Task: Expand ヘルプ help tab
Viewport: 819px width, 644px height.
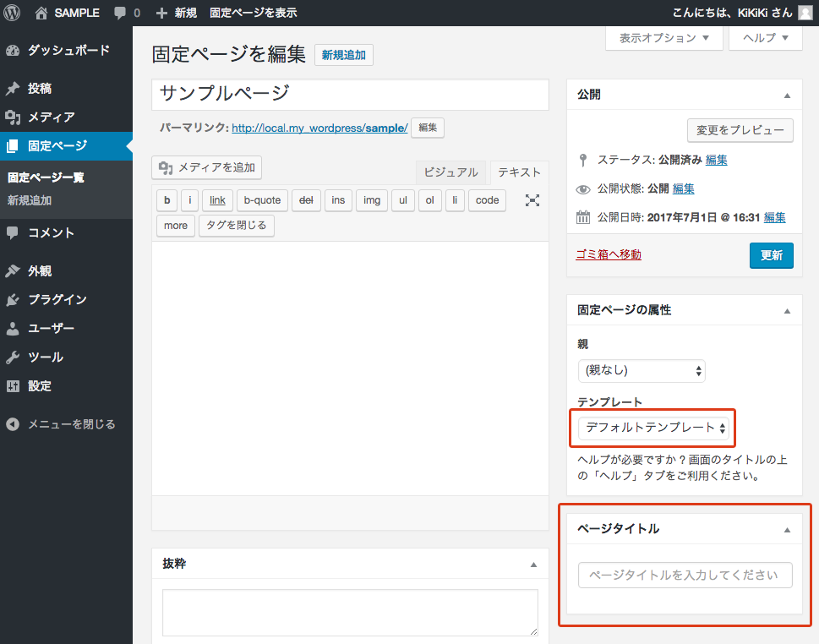Action: coord(765,38)
